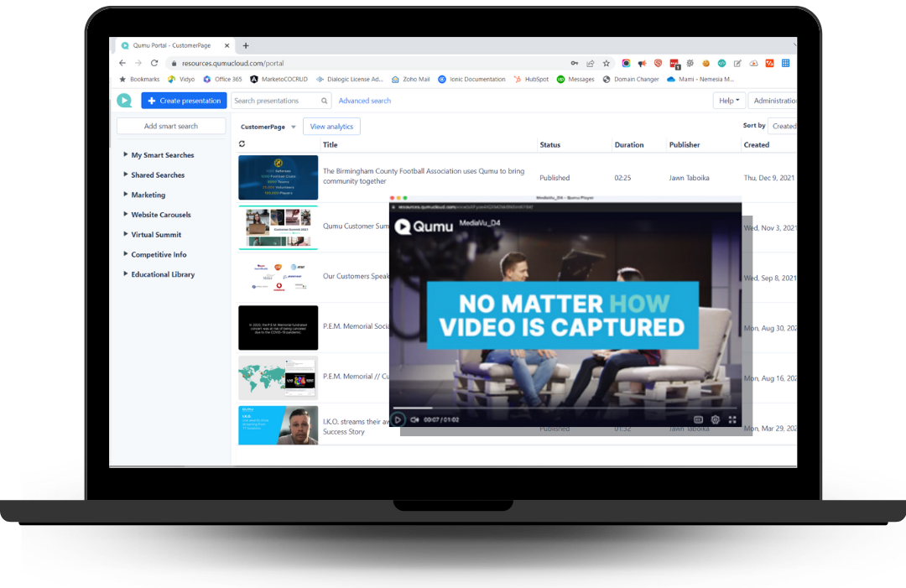This screenshot has width=906, height=588.
Task: Select Website Carousels in the sidebar
Action: (x=160, y=214)
